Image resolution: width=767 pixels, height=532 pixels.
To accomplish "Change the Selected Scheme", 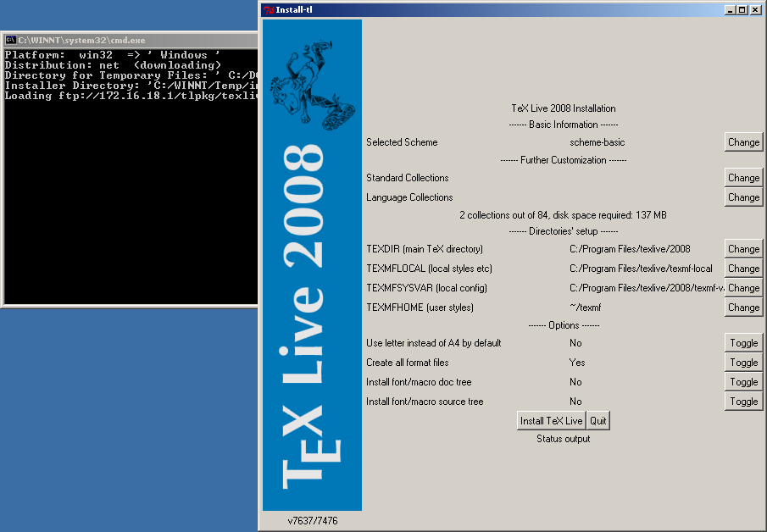I will click(743, 142).
